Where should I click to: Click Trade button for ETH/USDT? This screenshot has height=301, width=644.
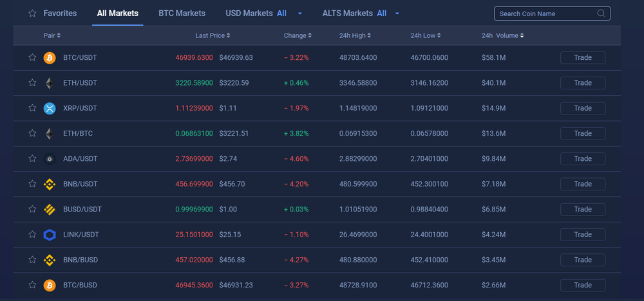pyautogui.click(x=583, y=83)
